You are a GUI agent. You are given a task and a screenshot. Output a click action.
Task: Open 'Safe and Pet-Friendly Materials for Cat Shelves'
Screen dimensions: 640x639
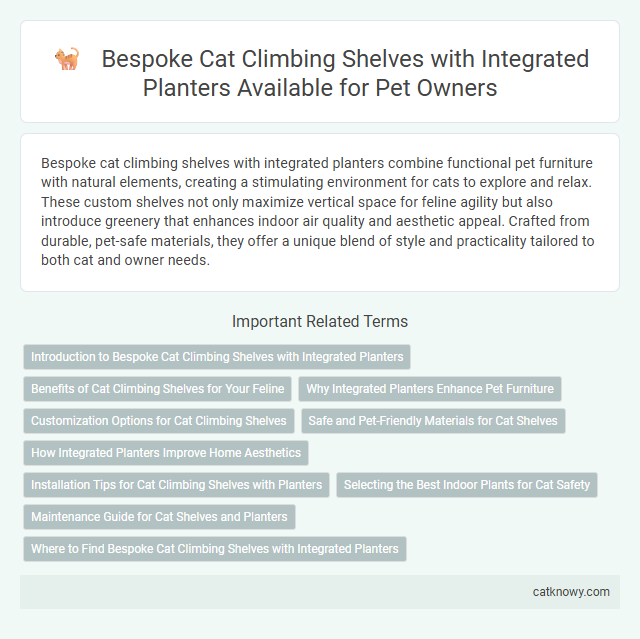click(433, 421)
